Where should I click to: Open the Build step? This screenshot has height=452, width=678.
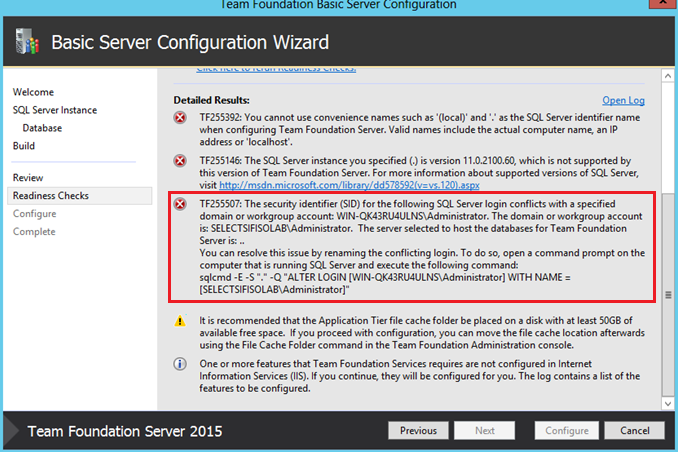point(24,146)
